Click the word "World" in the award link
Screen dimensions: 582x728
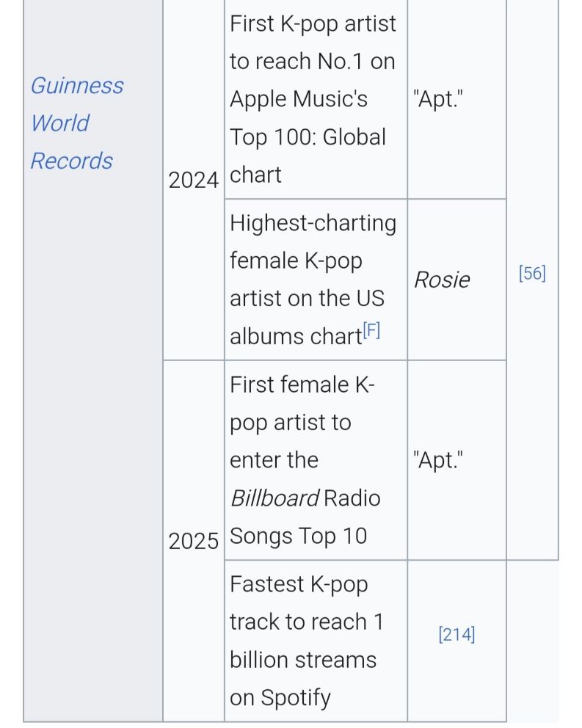tap(60, 123)
